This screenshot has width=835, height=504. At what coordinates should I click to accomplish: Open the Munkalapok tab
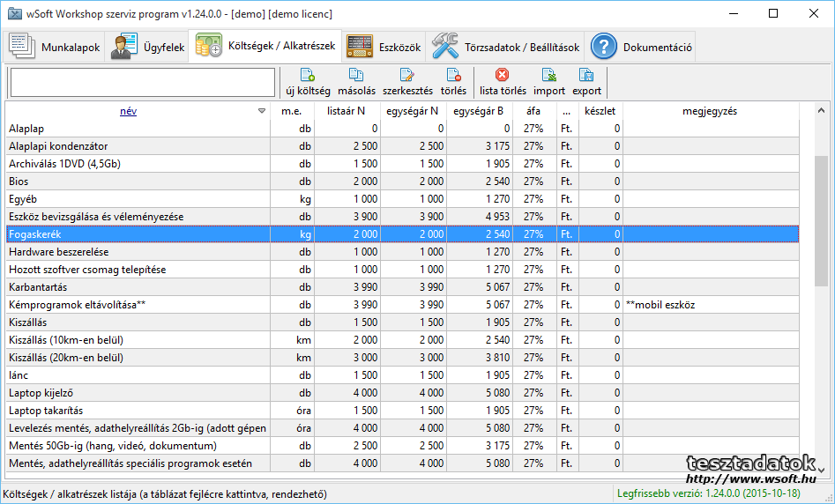[x=55, y=47]
